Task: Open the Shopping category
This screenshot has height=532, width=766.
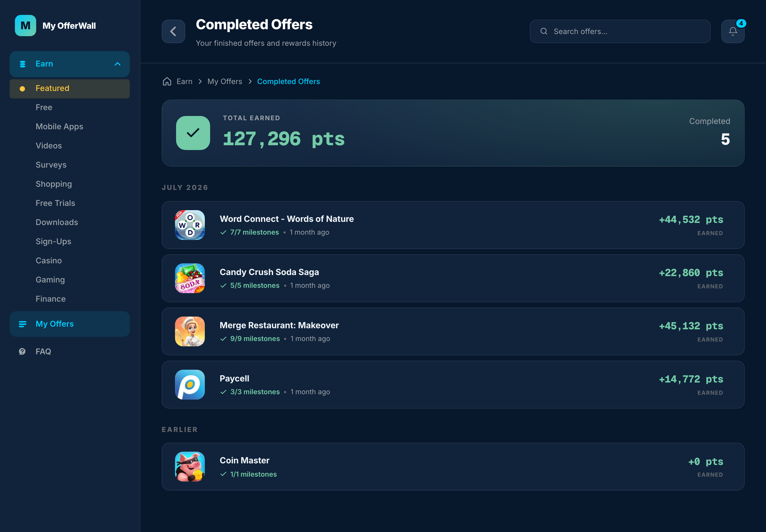Action: click(54, 184)
